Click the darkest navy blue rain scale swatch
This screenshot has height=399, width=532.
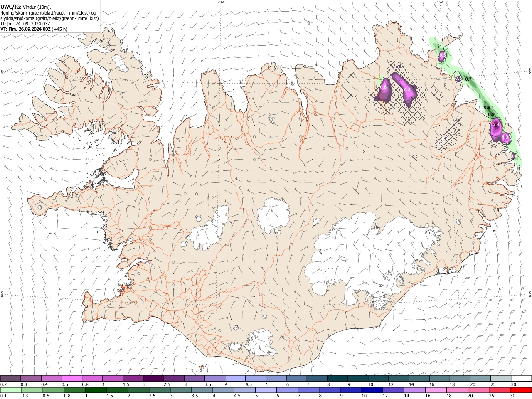pos(372,390)
